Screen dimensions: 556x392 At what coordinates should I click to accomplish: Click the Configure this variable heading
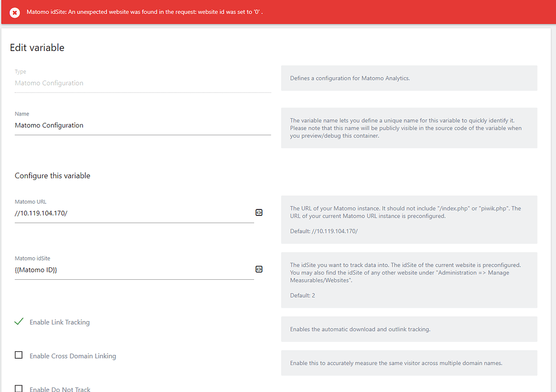pos(52,175)
